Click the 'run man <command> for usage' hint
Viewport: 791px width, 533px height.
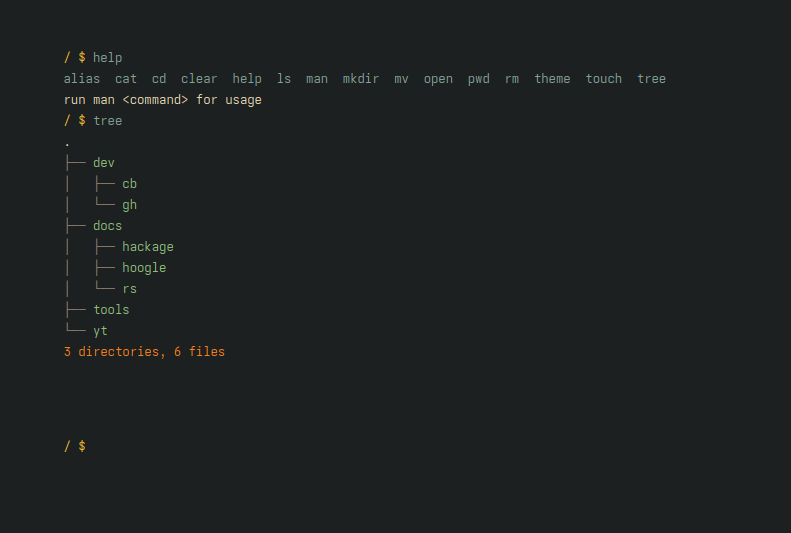[x=162, y=100]
